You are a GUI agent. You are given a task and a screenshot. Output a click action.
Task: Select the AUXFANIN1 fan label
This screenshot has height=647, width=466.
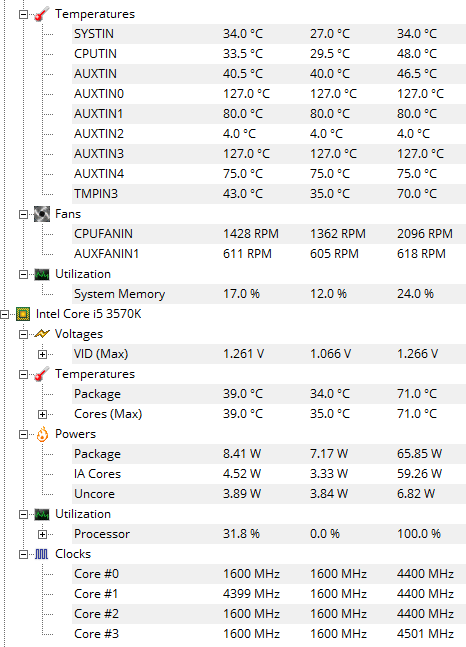[x=106, y=254]
